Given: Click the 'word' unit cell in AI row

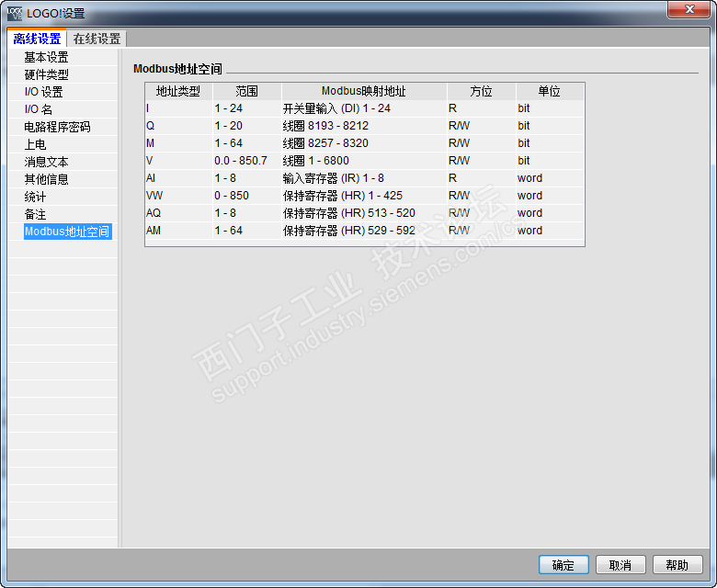Looking at the screenshot, I should (x=550, y=177).
